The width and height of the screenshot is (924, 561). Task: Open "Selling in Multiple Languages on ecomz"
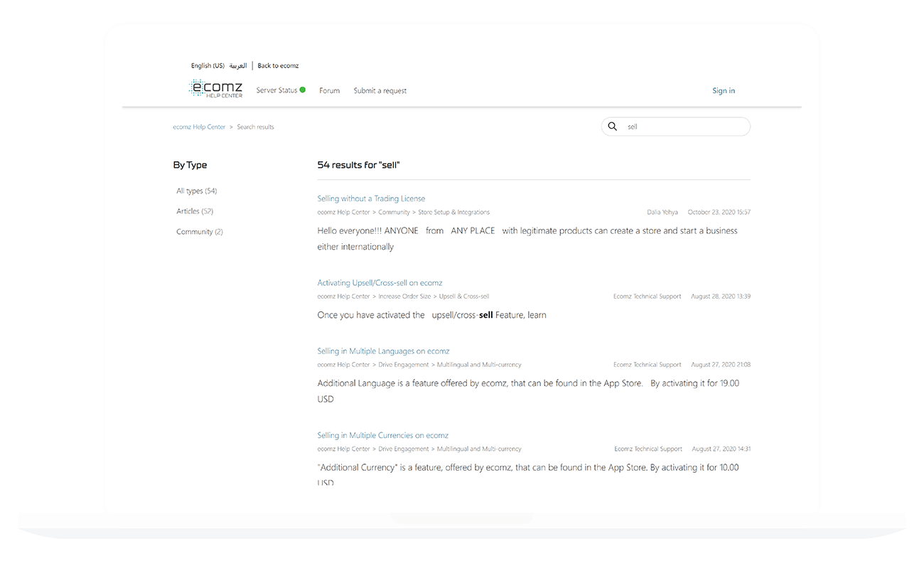point(383,351)
